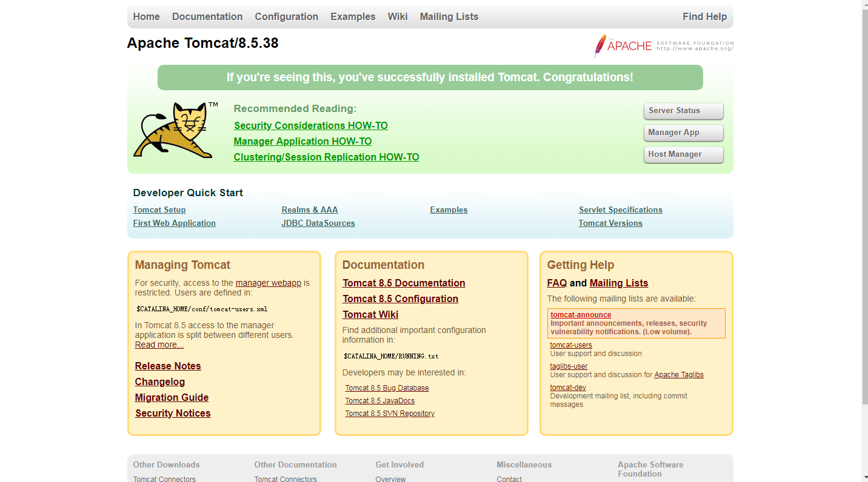Open the Tomcat Wiki link
Screen dimensions: 868x482
370,315
